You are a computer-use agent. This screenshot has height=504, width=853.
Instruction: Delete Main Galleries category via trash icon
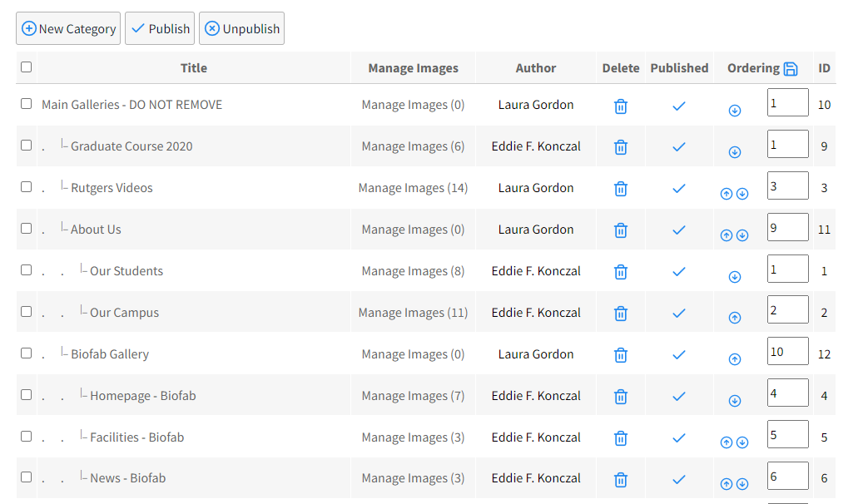621,106
